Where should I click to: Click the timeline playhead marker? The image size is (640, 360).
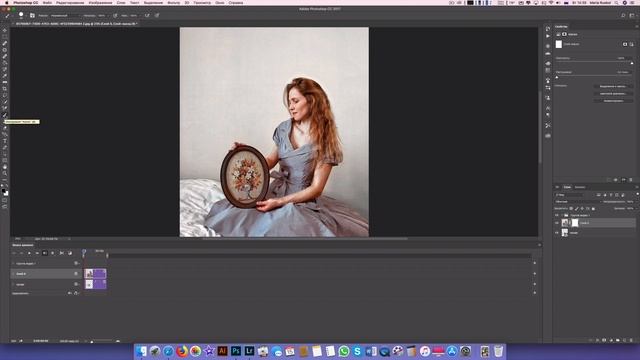click(84, 252)
